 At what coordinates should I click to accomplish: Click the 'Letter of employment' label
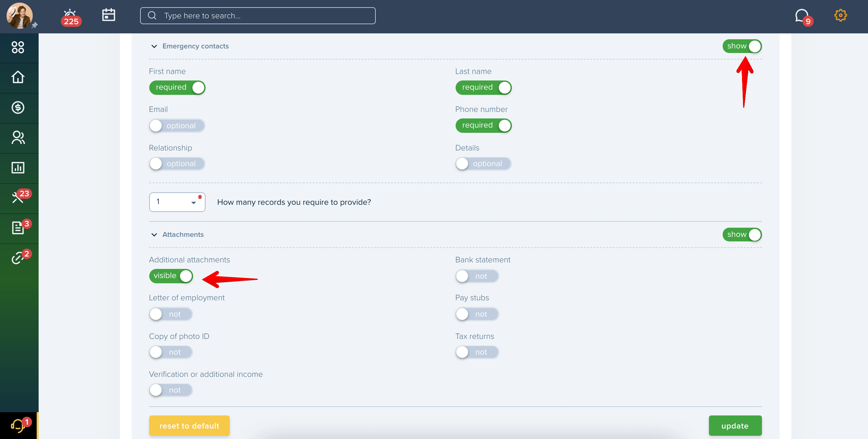click(187, 298)
